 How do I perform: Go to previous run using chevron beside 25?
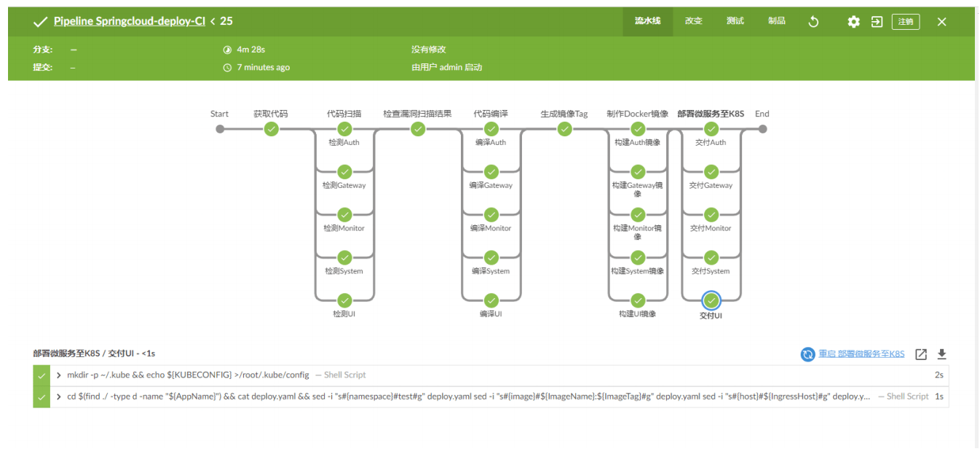coord(213,22)
